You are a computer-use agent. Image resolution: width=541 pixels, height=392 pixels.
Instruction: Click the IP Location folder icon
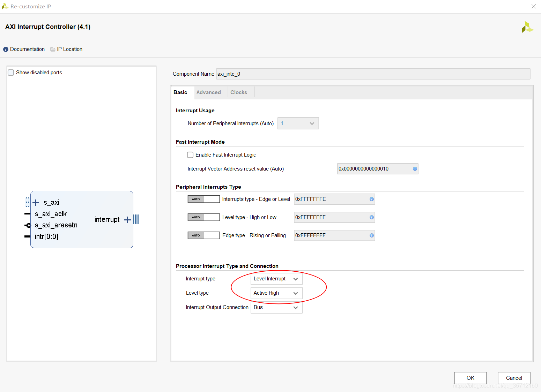53,50
